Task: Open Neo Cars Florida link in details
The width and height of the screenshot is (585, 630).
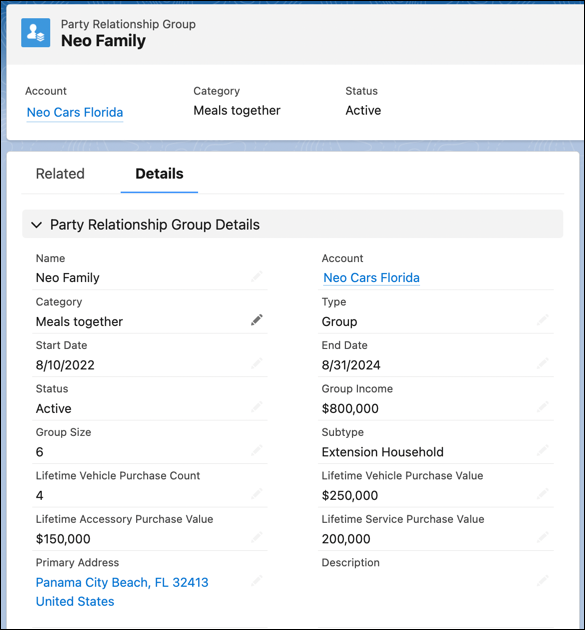Action: click(x=371, y=278)
